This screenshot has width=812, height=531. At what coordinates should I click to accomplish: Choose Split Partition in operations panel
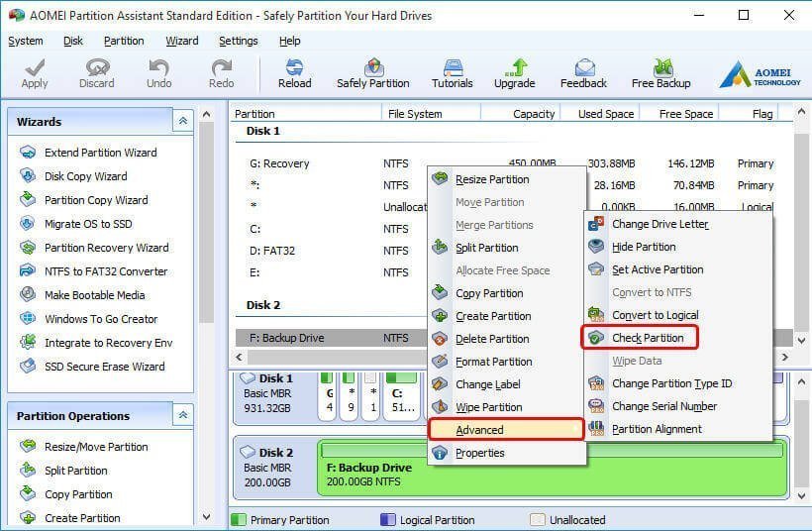tap(63, 471)
